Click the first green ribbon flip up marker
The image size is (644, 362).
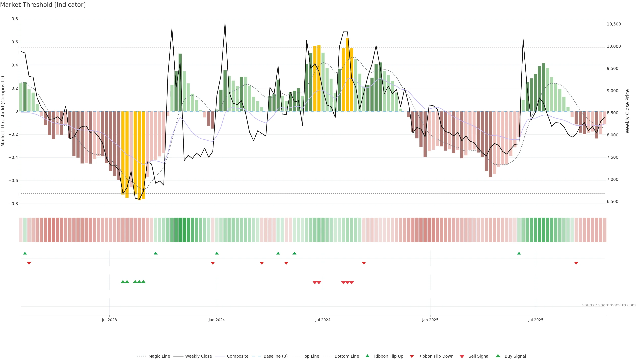[x=25, y=253]
